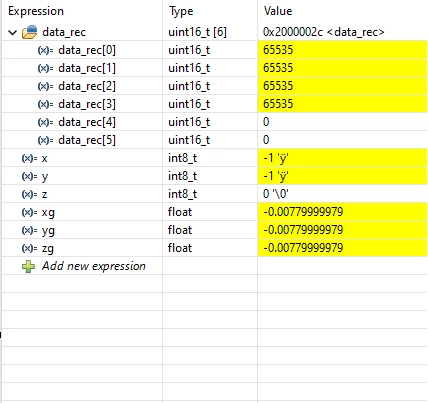Screen dimensions: 428x403
Task: Click the int8_t type of z
Action: (x=183, y=194)
